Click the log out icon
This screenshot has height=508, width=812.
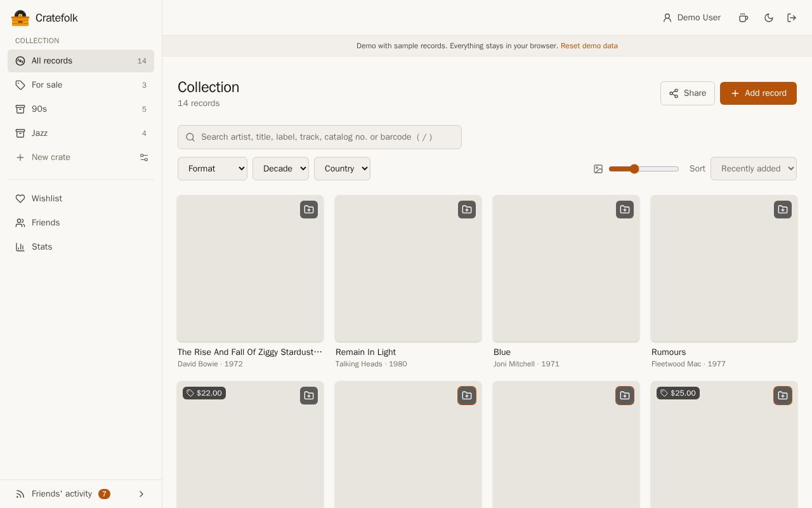point(792,18)
